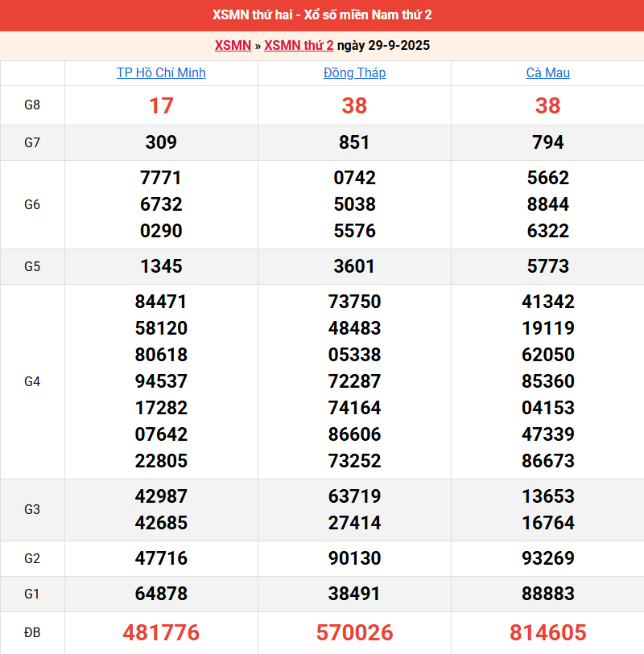Click G8 result 17 for TP Hồ Chí Minh

[161, 105]
